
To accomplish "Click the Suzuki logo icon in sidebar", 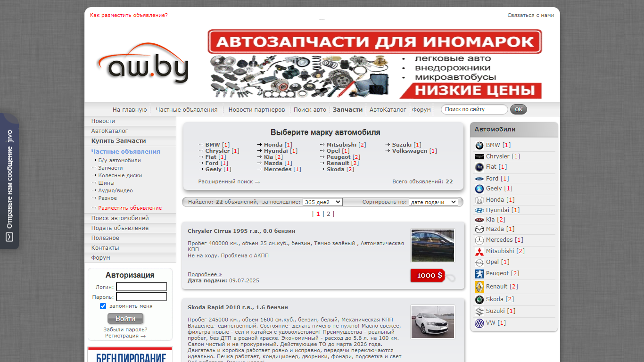I will coord(479,312).
